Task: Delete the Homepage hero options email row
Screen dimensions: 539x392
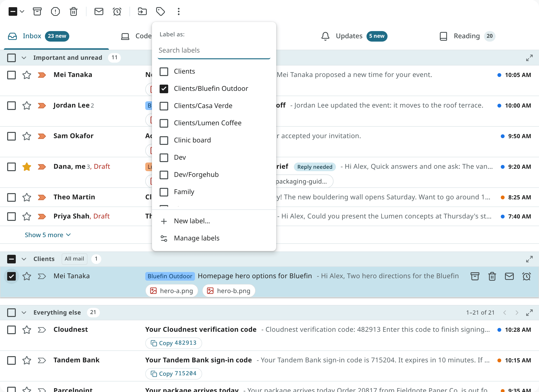Action: (492, 276)
